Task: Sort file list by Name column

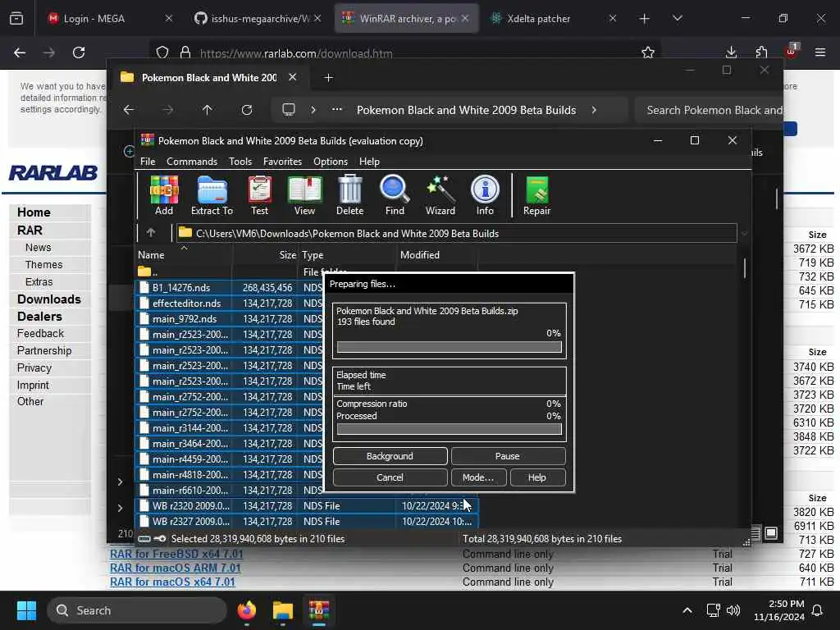Action: [x=184, y=255]
